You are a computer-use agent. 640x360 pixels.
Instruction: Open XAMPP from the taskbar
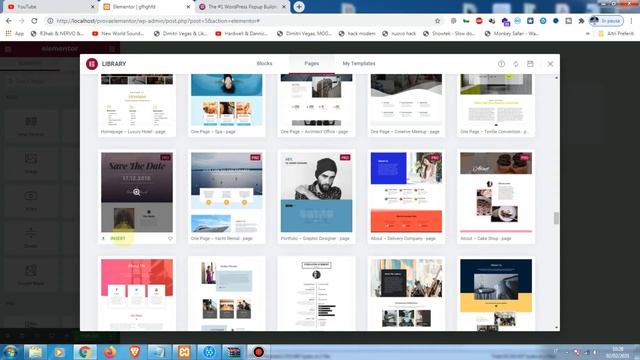click(x=184, y=352)
